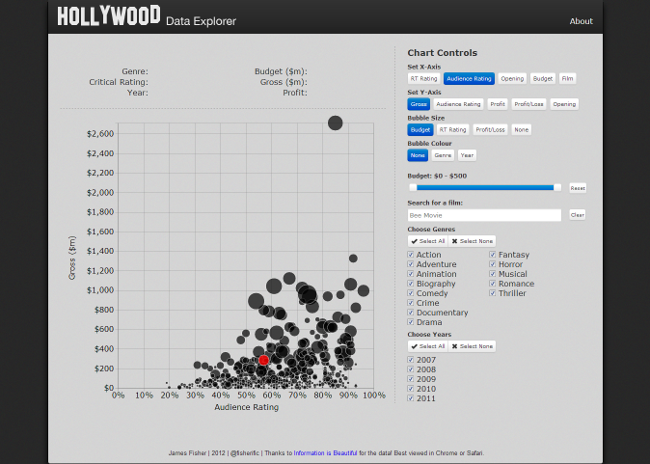Click the topmost bubble above $2,600 gross
650x464 pixels.
(x=335, y=123)
